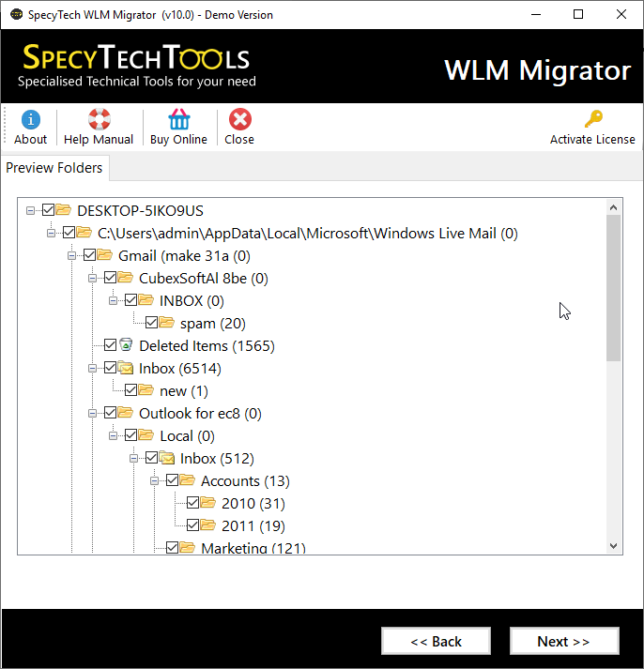
Task: Collapse the Gmail (make 31a node
Action: (x=71, y=256)
